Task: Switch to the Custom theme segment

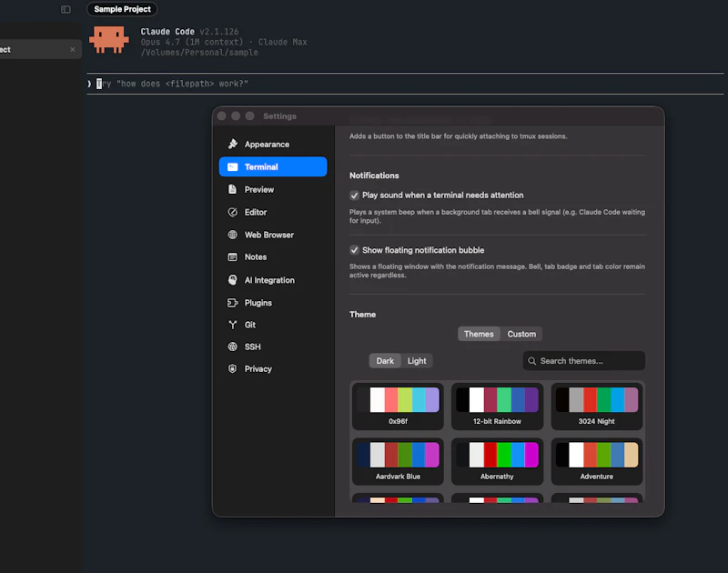Action: 521,334
